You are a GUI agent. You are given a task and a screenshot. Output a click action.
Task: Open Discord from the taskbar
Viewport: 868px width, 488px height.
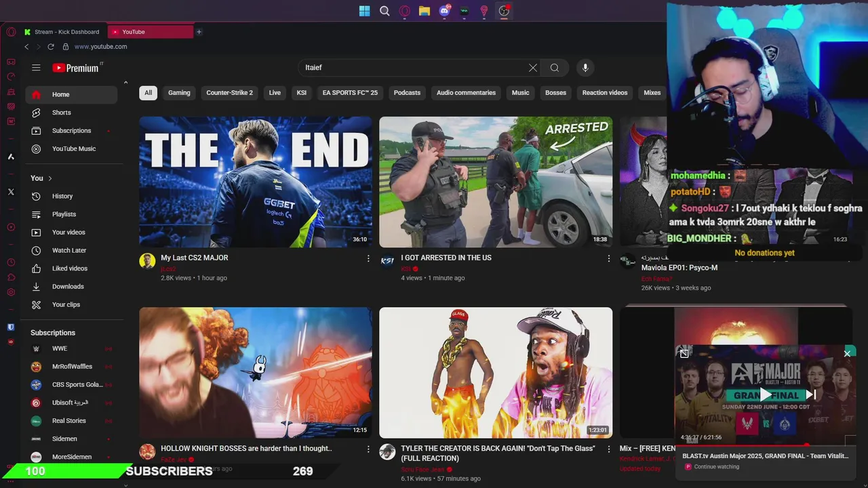[x=444, y=11]
